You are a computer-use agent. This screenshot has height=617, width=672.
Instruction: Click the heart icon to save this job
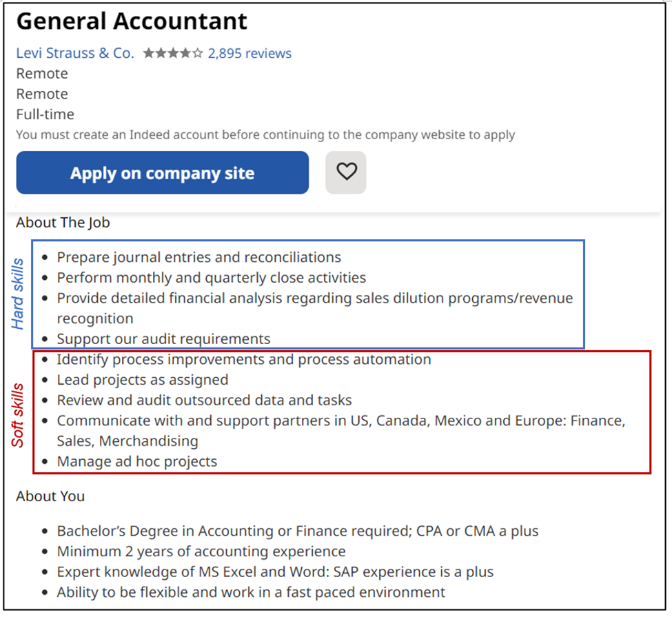click(x=345, y=172)
